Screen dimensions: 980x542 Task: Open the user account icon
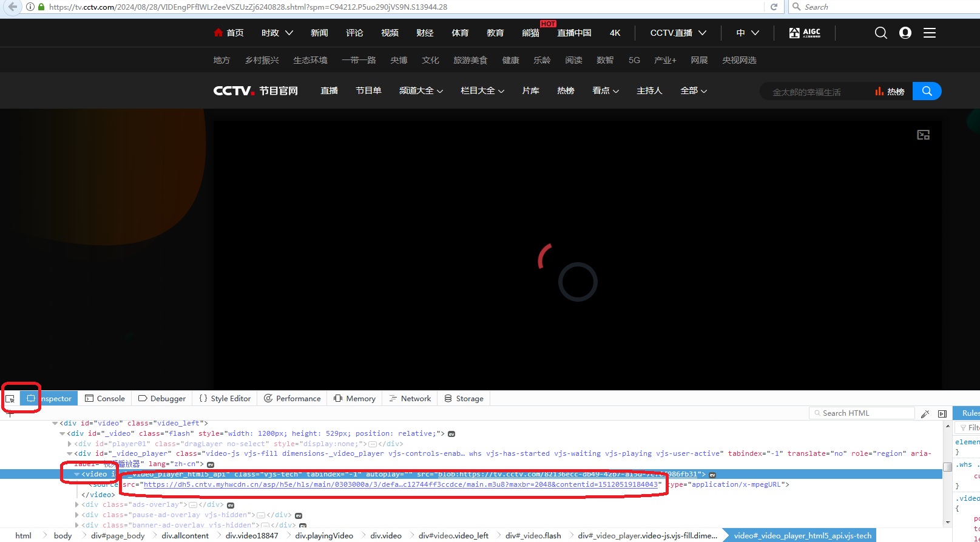point(905,33)
